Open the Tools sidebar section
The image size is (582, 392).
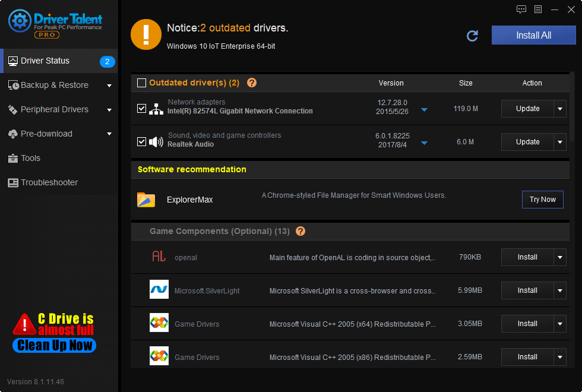(x=31, y=158)
